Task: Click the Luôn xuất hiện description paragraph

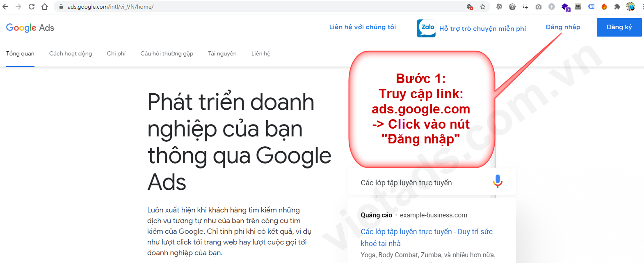Action: (x=229, y=231)
